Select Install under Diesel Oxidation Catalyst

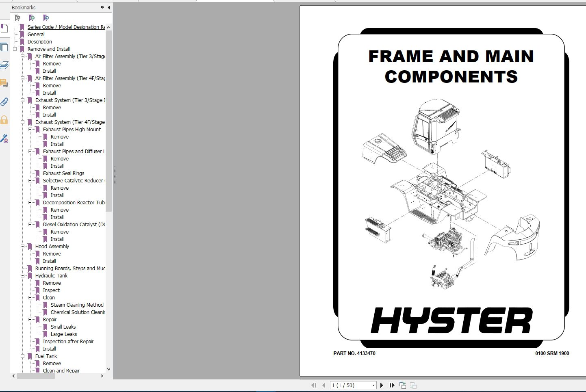click(x=57, y=239)
